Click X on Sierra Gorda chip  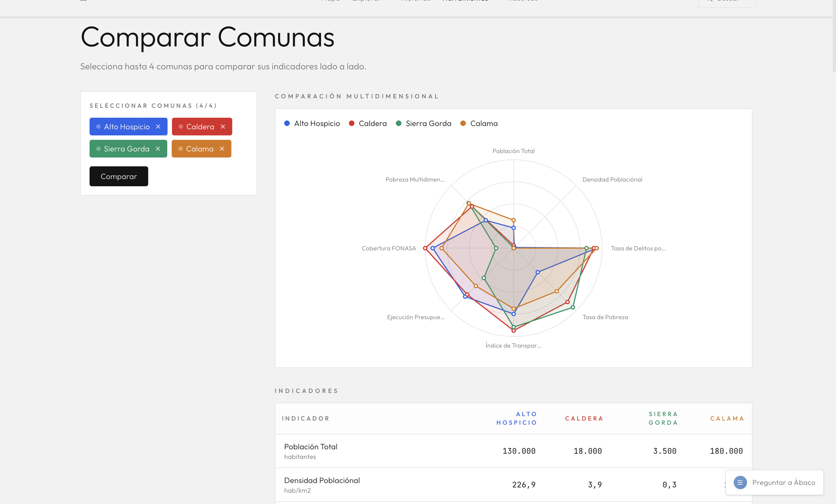[158, 149]
